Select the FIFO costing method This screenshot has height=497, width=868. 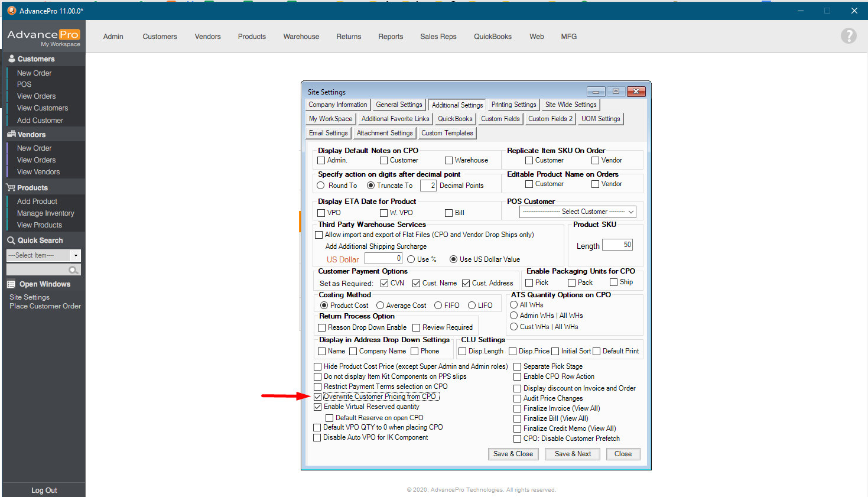[438, 306]
